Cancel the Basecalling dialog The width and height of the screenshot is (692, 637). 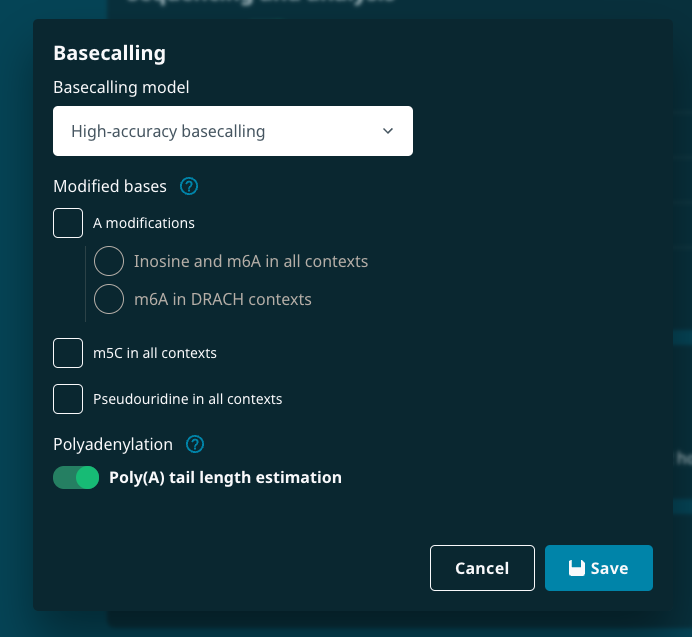(x=482, y=568)
